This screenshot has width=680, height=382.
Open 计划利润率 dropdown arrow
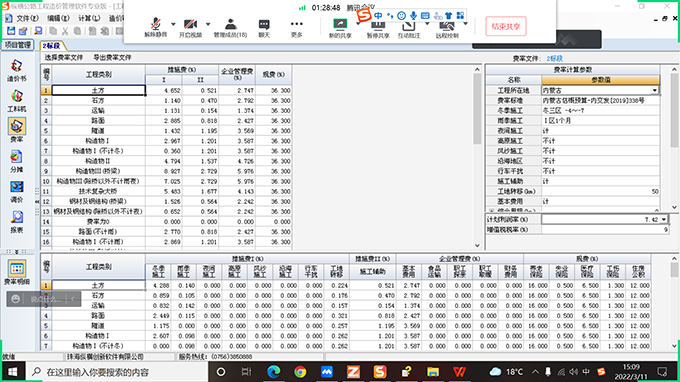click(x=664, y=219)
